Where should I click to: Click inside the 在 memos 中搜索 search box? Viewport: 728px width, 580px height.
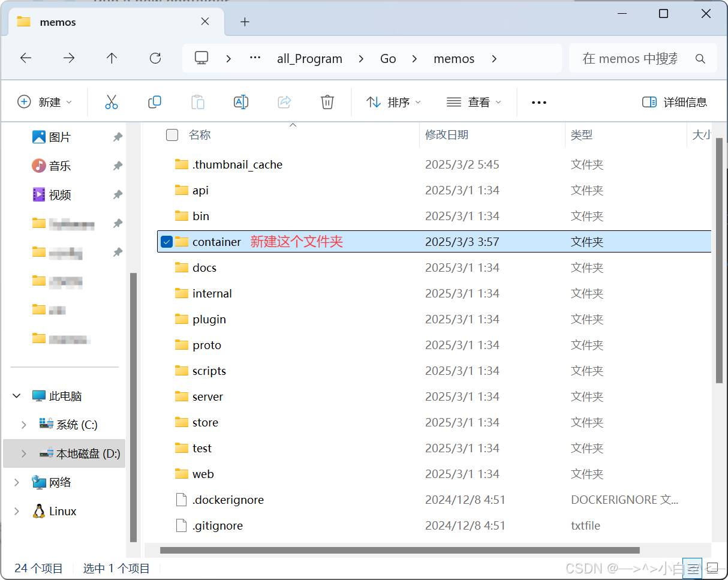pyautogui.click(x=630, y=58)
